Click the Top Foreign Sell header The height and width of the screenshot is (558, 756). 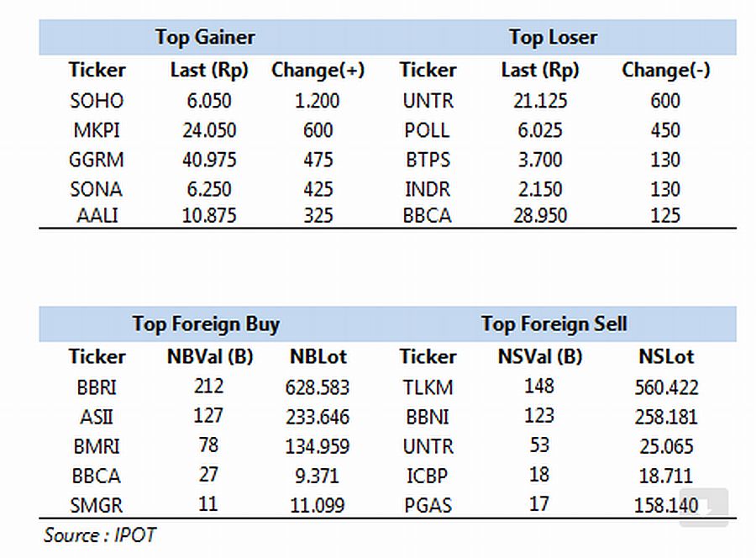(554, 324)
